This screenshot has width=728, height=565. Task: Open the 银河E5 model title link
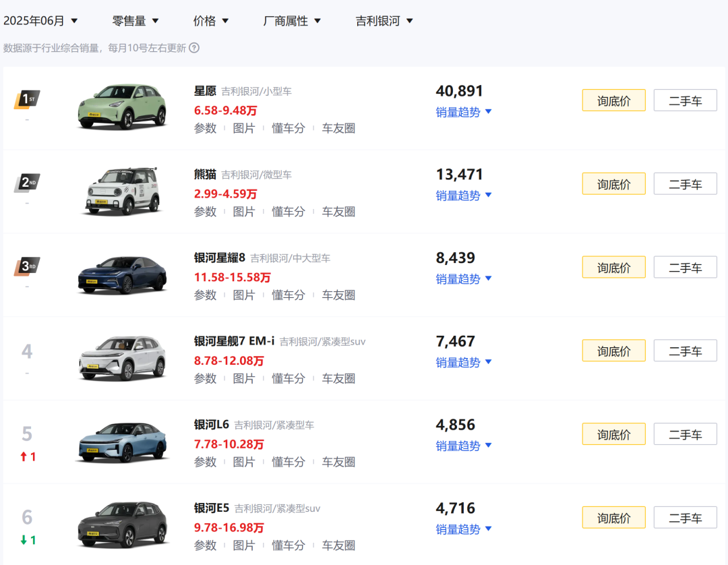pos(211,508)
